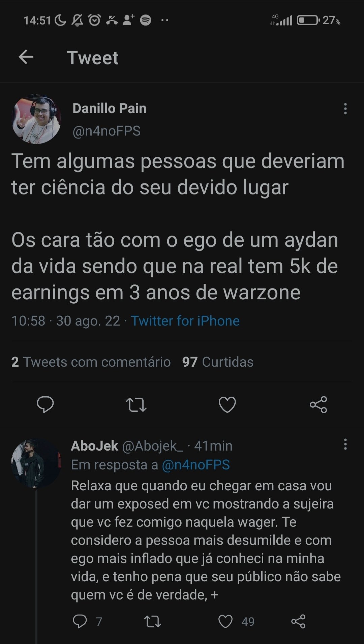
Task: Retweet the main tweet by @n4noFPS
Action: pos(136,404)
